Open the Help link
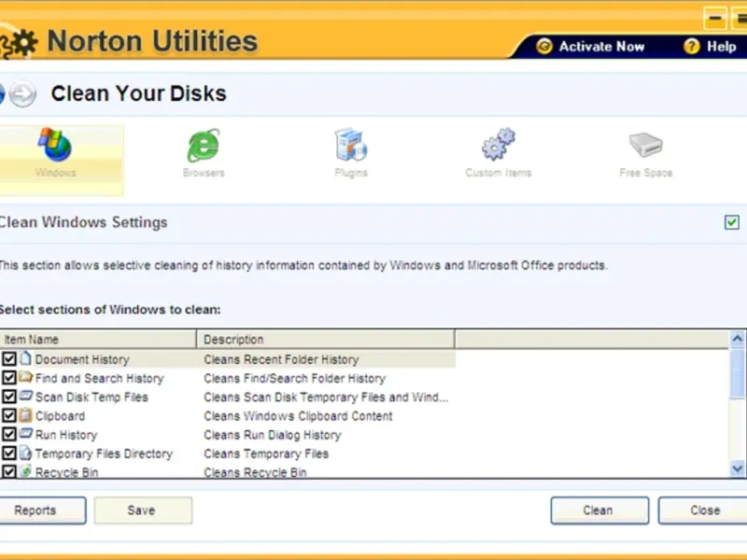This screenshot has height=560, width=747. (721, 47)
